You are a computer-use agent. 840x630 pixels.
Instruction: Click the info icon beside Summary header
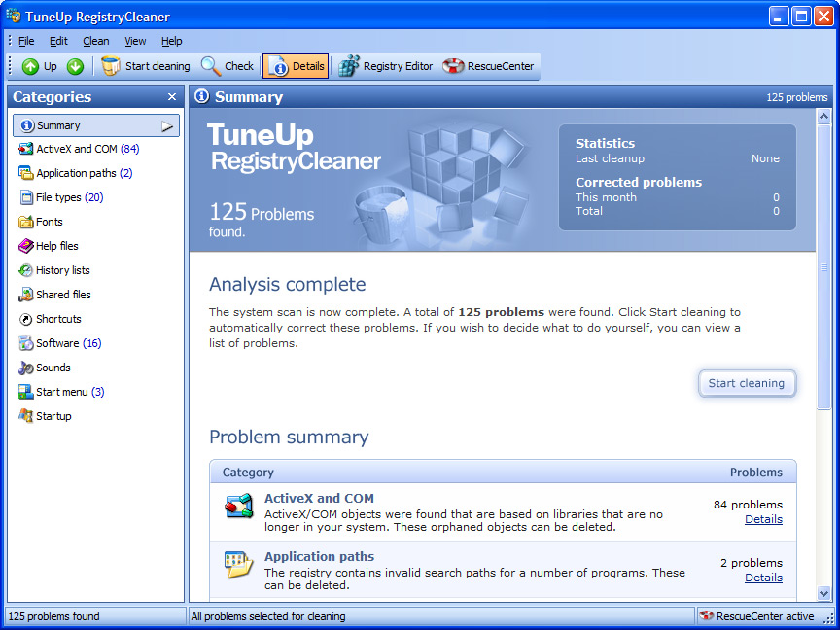tap(202, 96)
